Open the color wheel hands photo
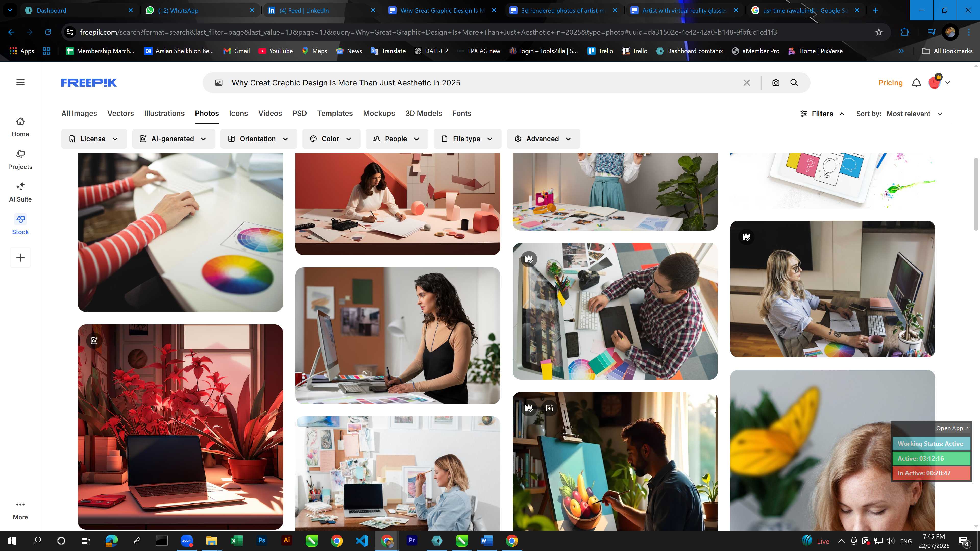 pyautogui.click(x=180, y=232)
